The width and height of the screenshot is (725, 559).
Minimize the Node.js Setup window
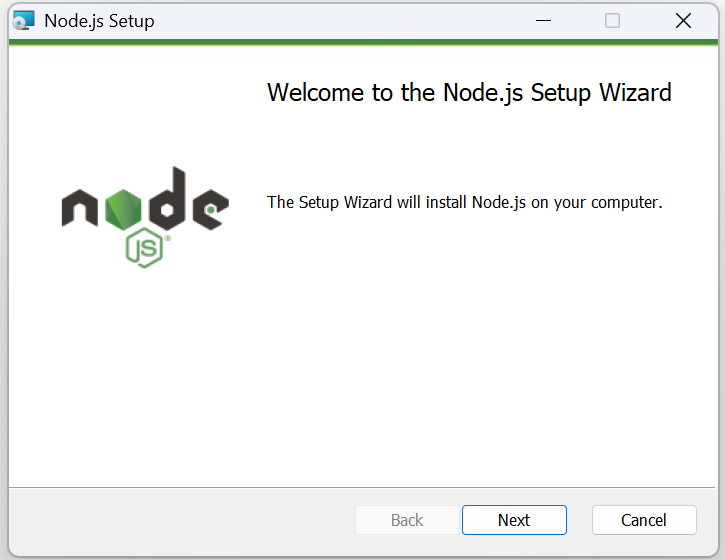click(543, 21)
